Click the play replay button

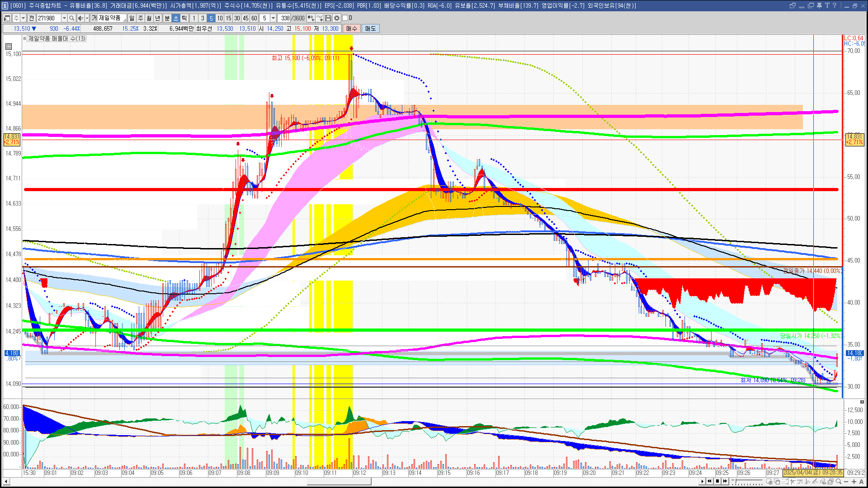pos(702,481)
